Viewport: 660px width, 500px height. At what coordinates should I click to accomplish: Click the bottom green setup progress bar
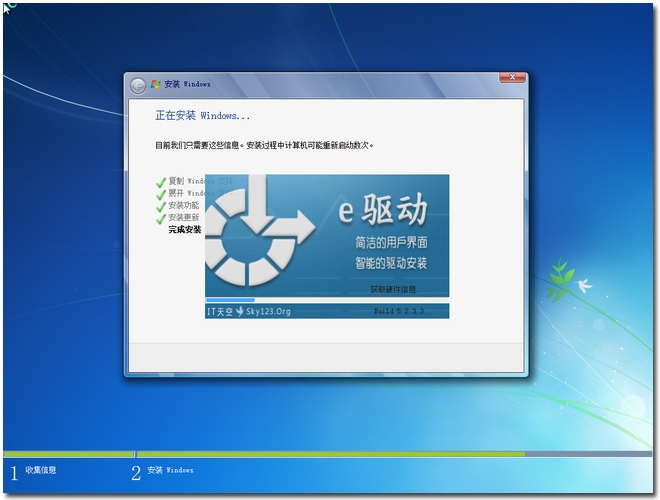[327, 454]
